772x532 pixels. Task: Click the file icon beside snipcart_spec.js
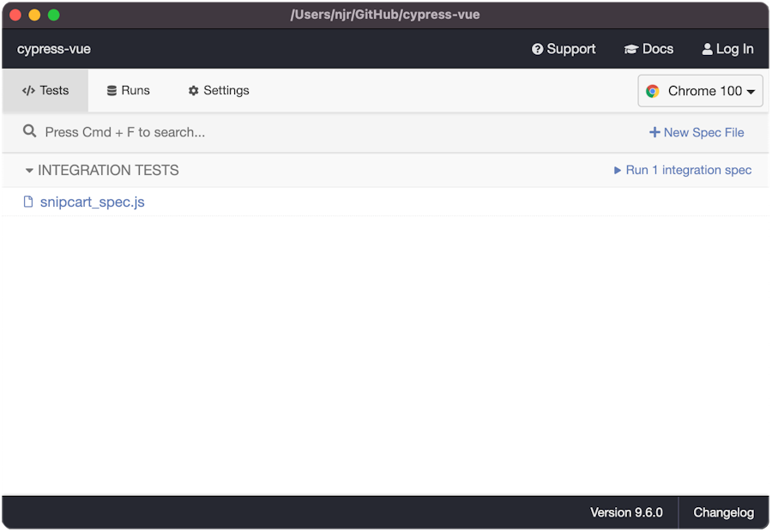pos(28,202)
